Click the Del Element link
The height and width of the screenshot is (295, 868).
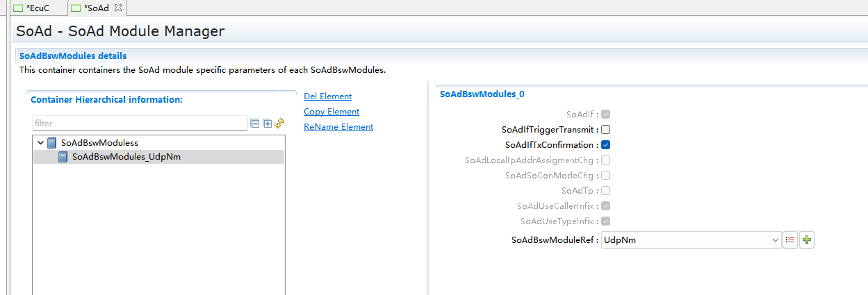(x=327, y=96)
